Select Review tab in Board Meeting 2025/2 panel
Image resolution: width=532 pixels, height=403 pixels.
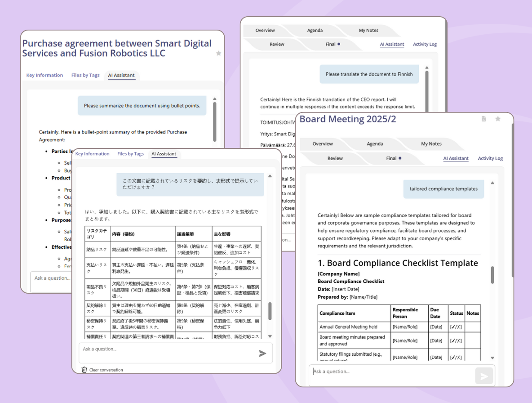(335, 158)
